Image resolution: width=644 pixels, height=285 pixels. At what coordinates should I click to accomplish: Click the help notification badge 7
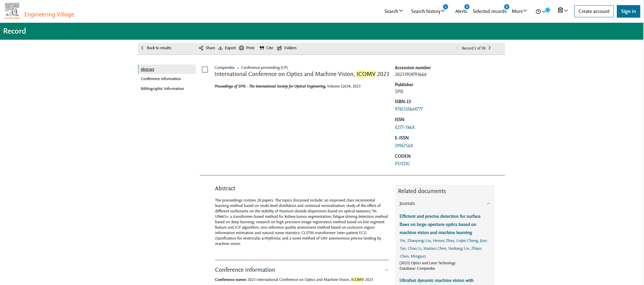tap(547, 10)
